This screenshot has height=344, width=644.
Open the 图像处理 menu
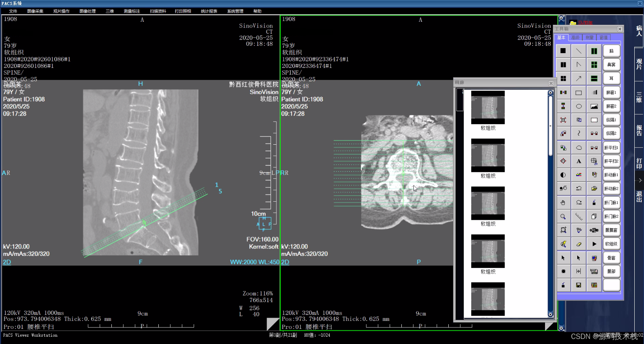click(x=88, y=11)
